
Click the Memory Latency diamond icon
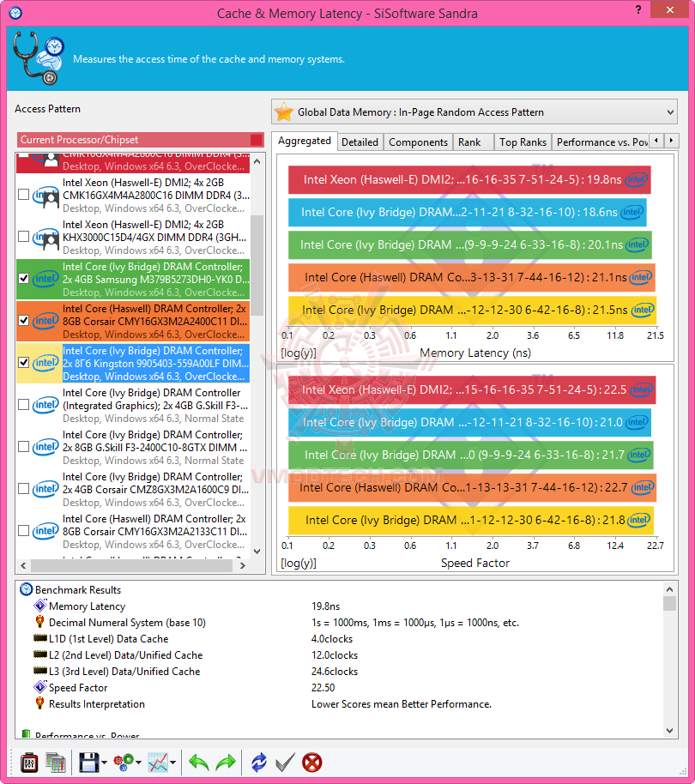[x=40, y=606]
